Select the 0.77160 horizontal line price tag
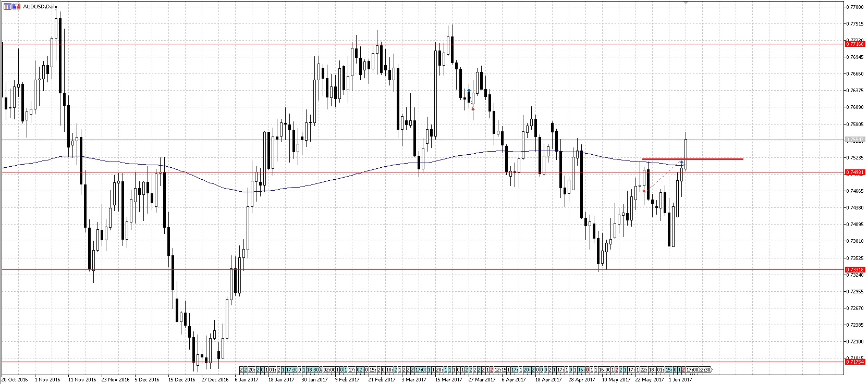Viewport: 868px width, 384px height. (x=855, y=44)
